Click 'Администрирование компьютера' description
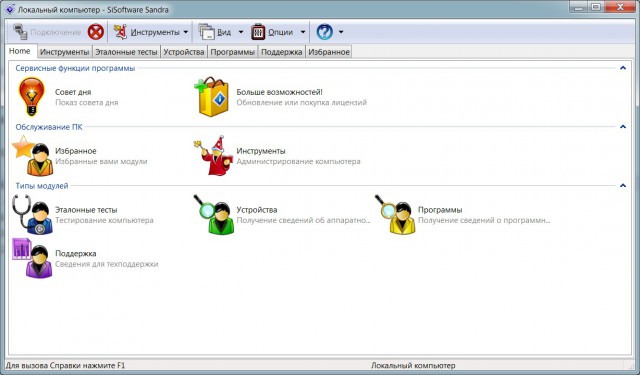Screen dimensions: 640x375 [x=298, y=162]
